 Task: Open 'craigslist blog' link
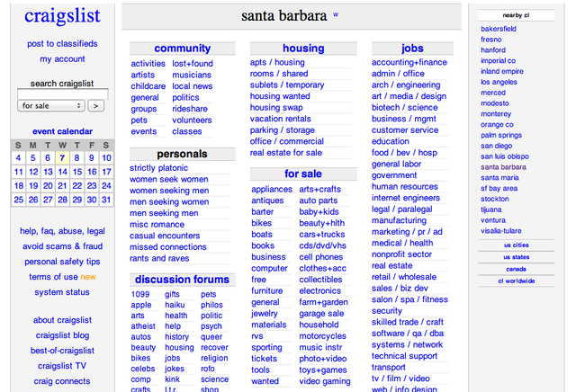coord(62,335)
